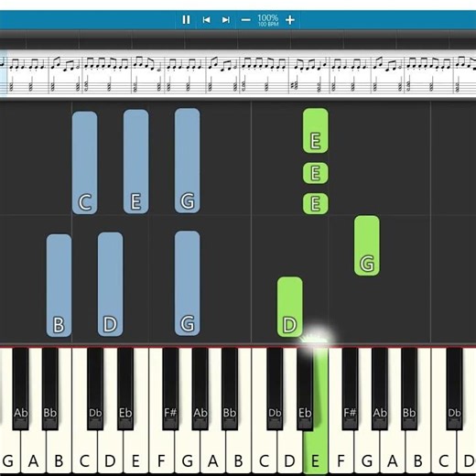Play the leftmost E white key

coord(136,451)
